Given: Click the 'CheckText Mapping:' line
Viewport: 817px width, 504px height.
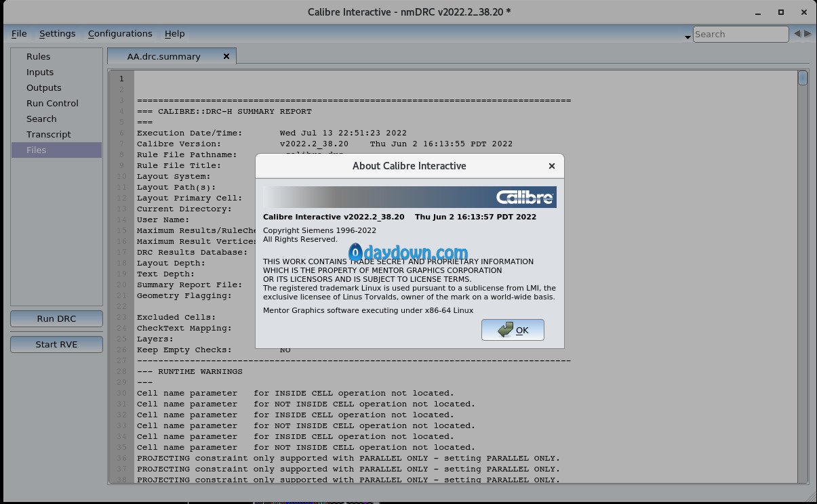Looking at the screenshot, I should (x=184, y=328).
